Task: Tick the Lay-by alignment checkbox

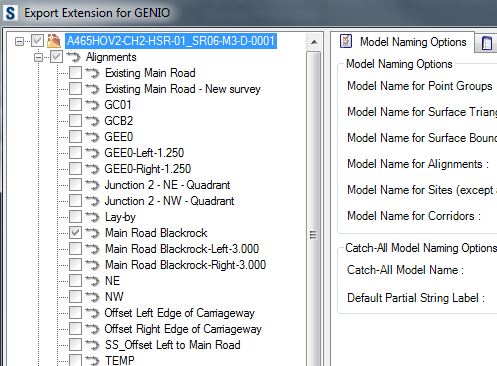Action: point(75,217)
